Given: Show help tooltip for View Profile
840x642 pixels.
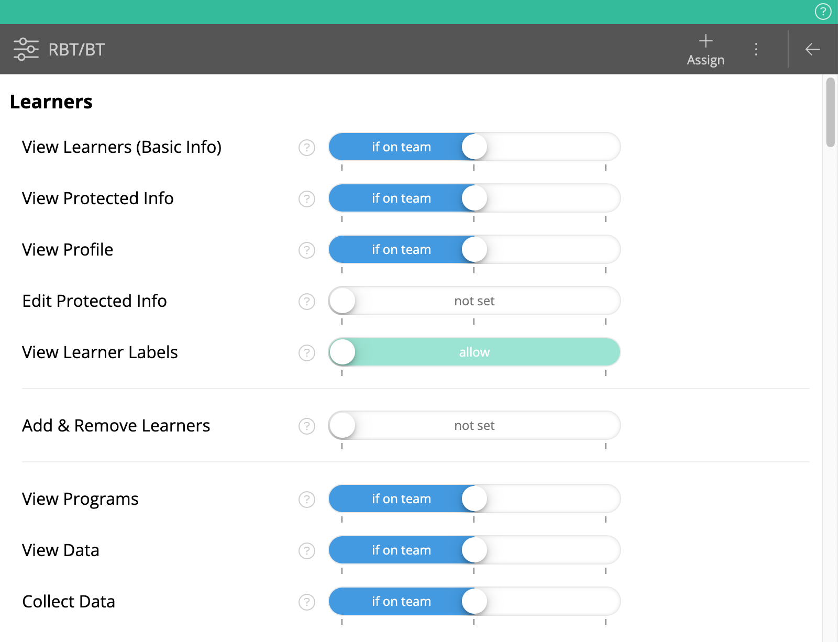Looking at the screenshot, I should point(307,250).
